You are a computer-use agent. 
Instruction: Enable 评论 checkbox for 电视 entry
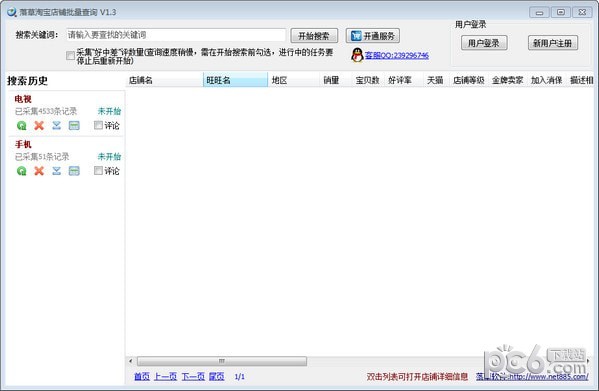coord(98,125)
